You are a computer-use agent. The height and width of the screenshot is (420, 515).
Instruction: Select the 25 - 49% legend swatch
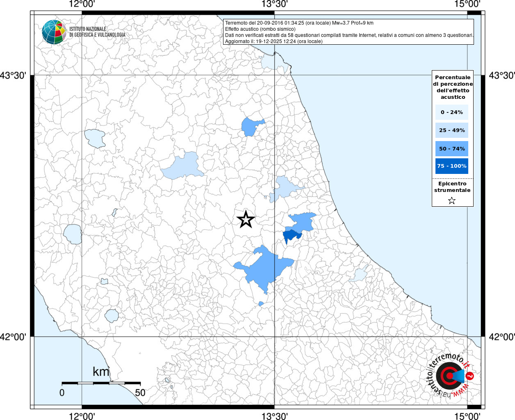coord(452,130)
